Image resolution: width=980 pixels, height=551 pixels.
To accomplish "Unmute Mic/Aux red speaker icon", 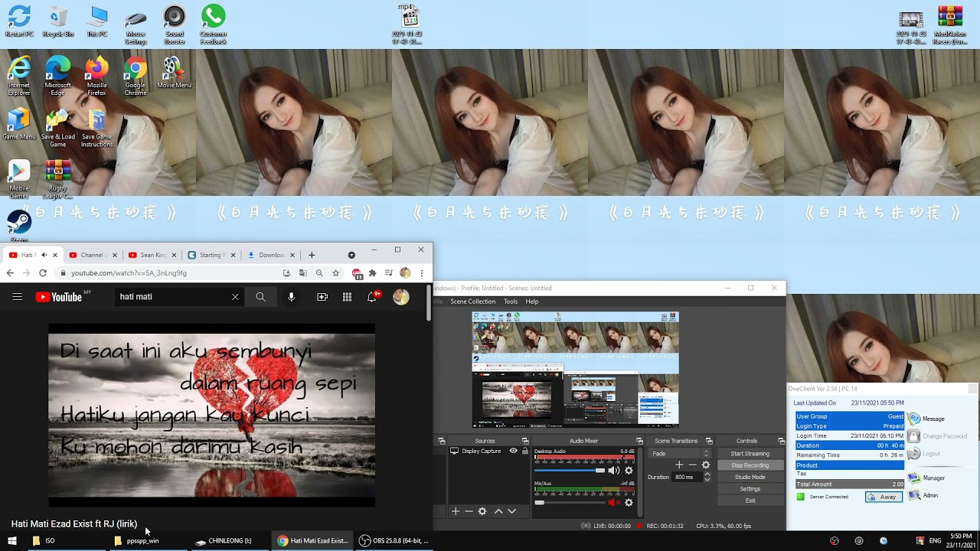I will click(x=613, y=503).
